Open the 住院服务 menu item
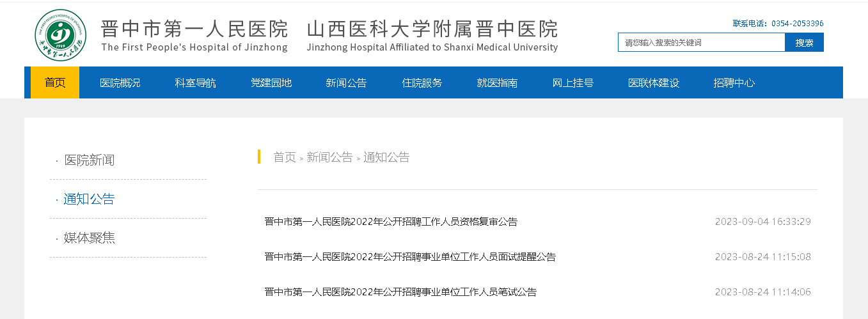 422,82
